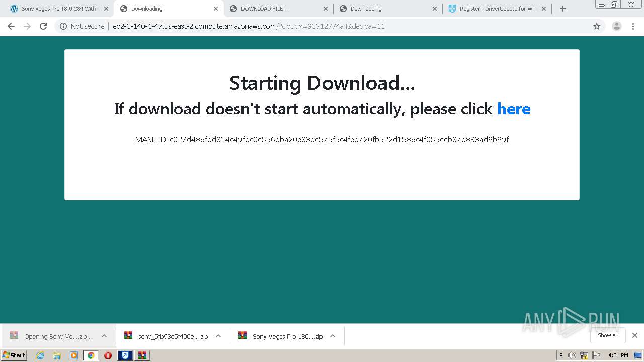Image resolution: width=644 pixels, height=362 pixels.
Task: Open the Chrome profile avatar
Action: click(x=616, y=26)
